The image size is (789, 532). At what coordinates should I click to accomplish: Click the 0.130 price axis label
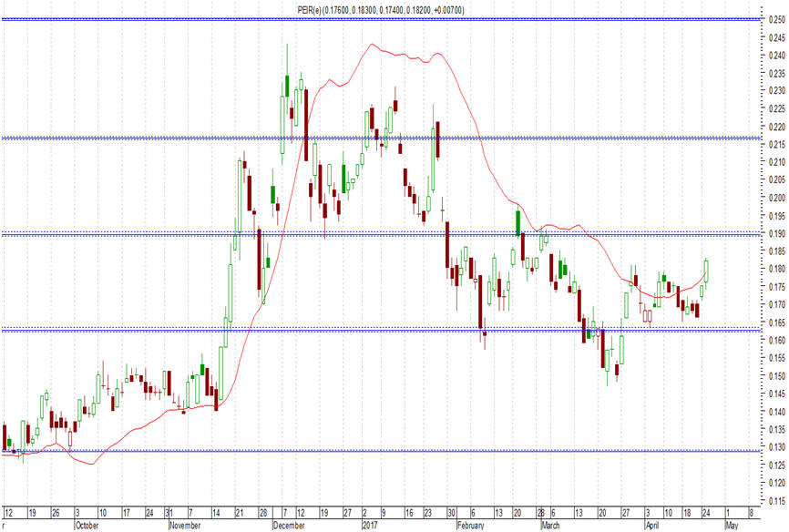(x=777, y=447)
